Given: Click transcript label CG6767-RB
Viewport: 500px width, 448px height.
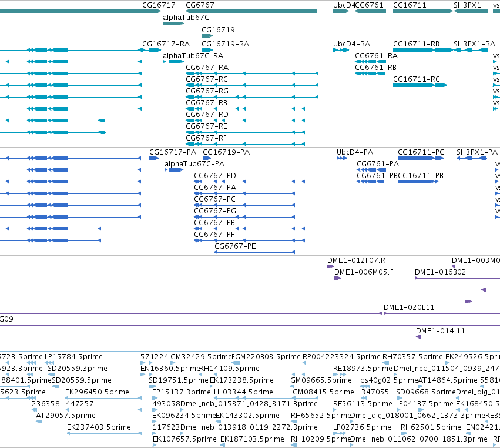Looking at the screenshot, I should [207, 103].
